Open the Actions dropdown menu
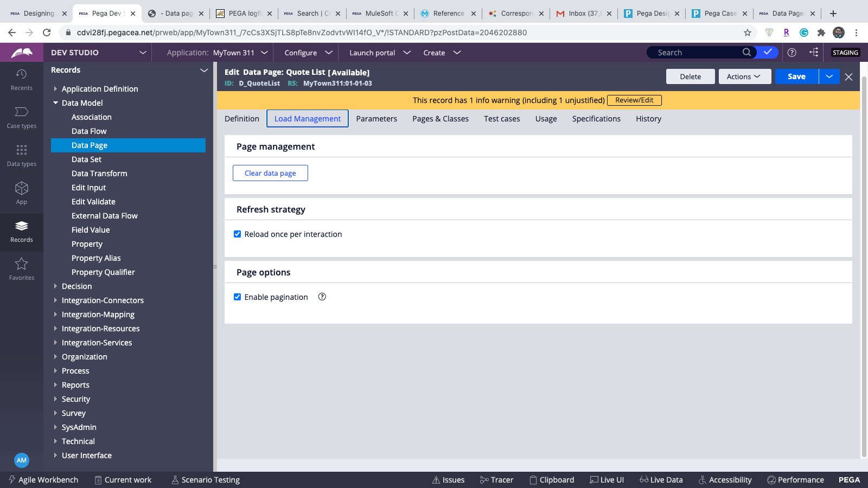 744,76
